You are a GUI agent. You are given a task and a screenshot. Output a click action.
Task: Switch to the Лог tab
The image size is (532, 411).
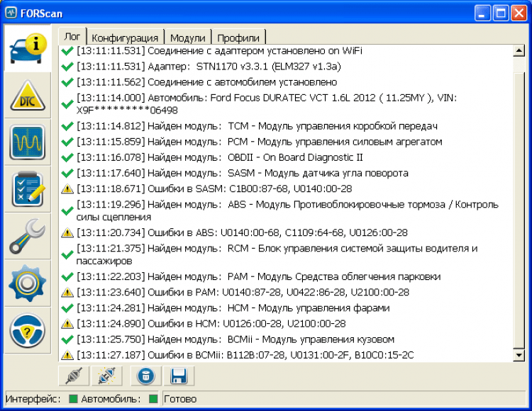[x=72, y=37]
